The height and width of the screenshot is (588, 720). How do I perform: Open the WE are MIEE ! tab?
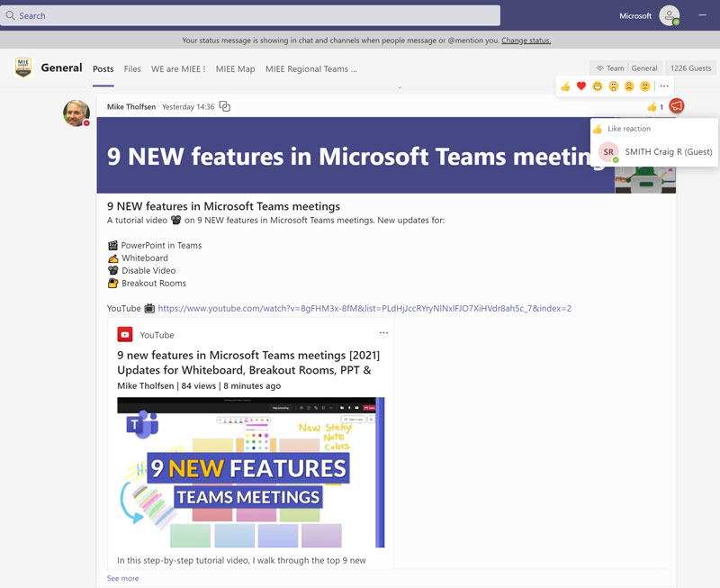pyautogui.click(x=178, y=69)
